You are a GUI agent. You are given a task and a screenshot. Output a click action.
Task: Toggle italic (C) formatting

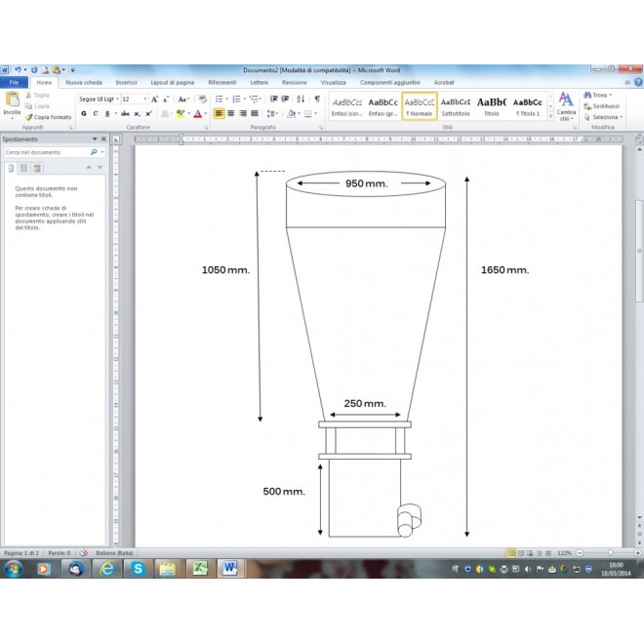point(96,114)
